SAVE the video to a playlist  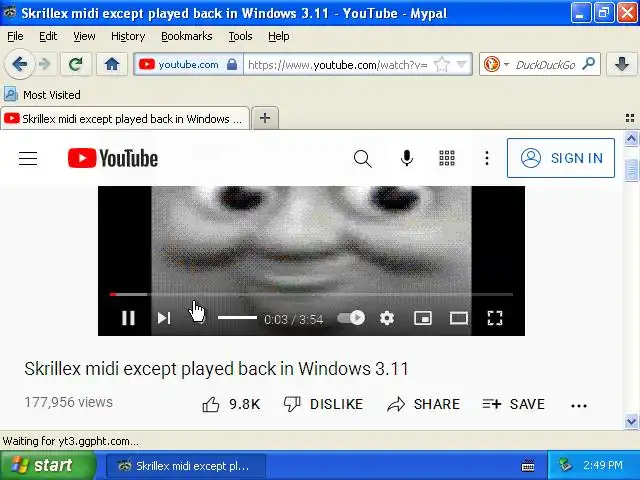pos(513,404)
